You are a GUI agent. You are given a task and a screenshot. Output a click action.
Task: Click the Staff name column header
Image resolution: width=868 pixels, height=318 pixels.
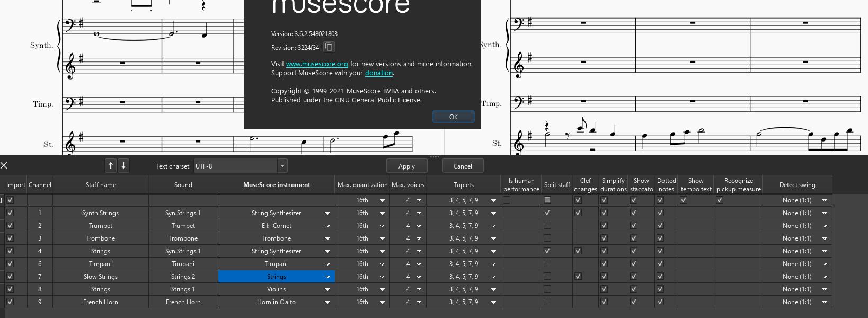101,185
